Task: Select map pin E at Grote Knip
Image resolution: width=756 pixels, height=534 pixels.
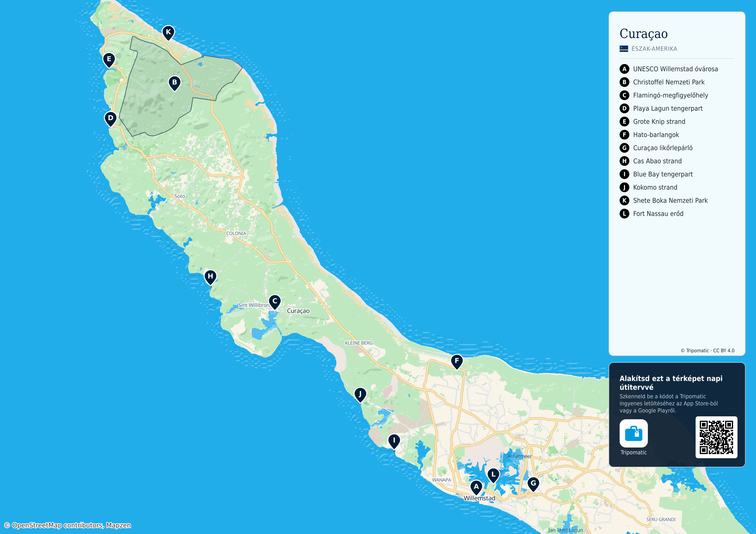Action: [x=109, y=60]
